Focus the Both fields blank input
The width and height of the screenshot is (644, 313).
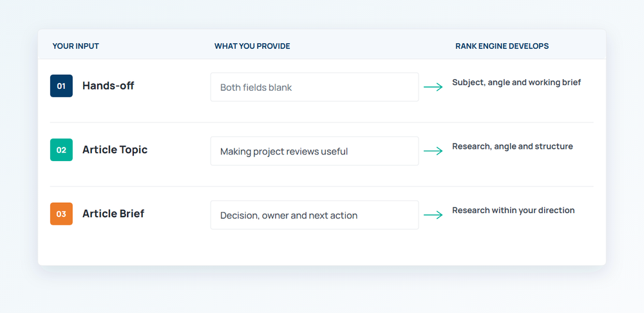tap(315, 87)
